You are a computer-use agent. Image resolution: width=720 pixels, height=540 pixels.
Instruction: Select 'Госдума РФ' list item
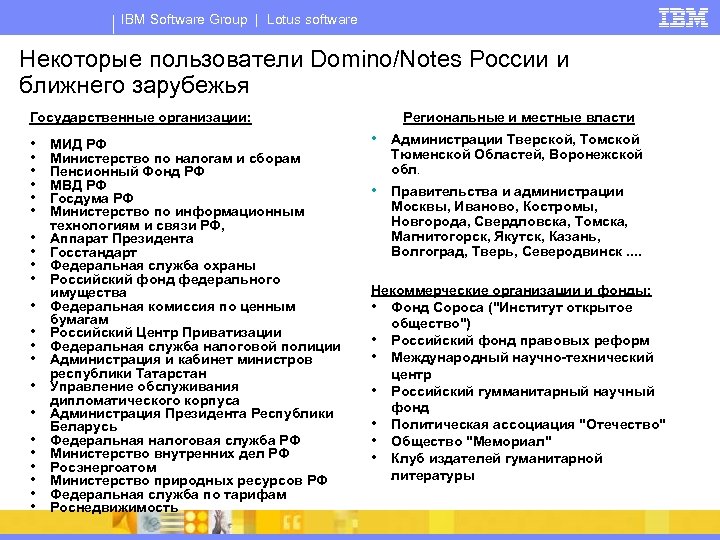pyautogui.click(x=92, y=198)
